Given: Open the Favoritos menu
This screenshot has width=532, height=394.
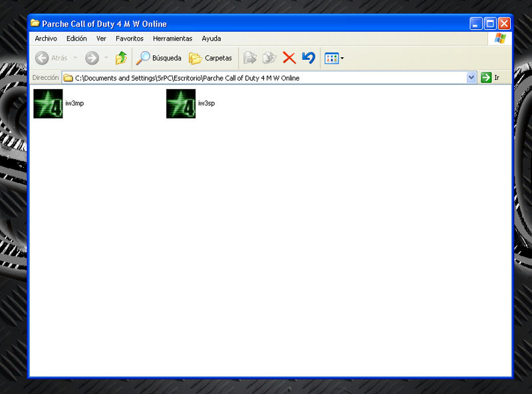Looking at the screenshot, I should (x=130, y=39).
